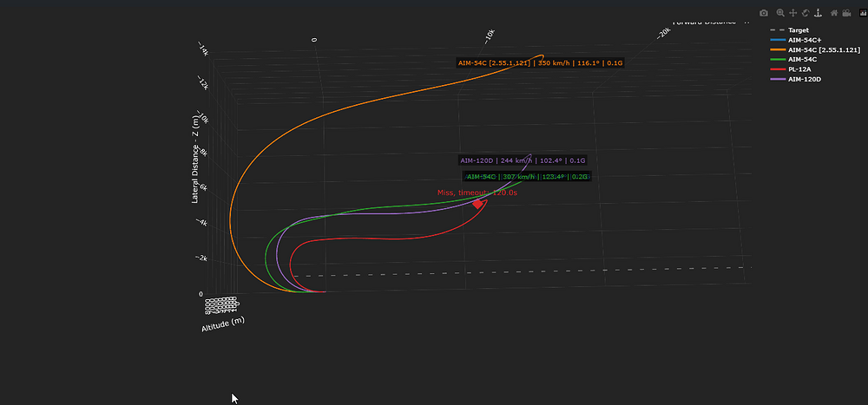Reset camera to last save icon
The width and height of the screenshot is (868, 405).
[x=846, y=13]
